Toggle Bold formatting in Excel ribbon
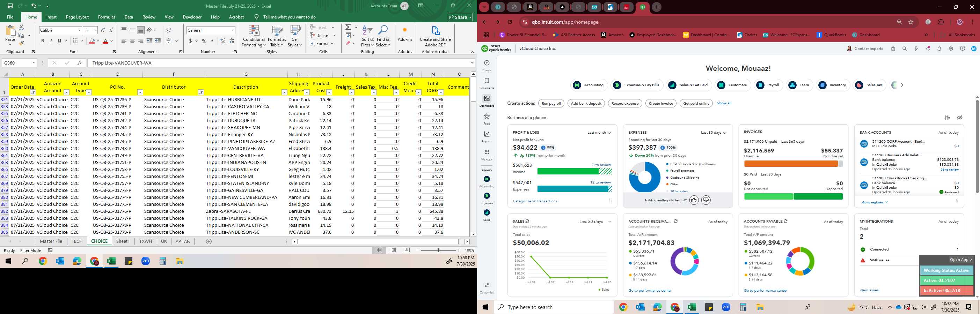The height and width of the screenshot is (314, 980). pos(43,41)
